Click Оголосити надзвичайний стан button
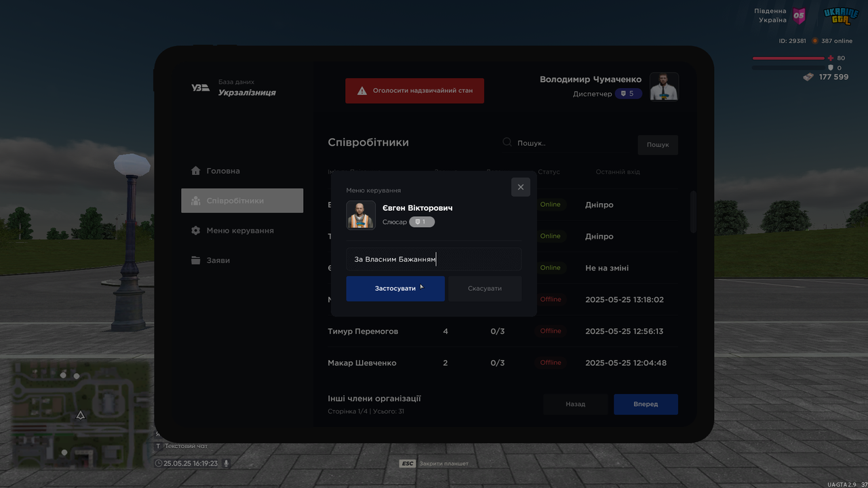Viewport: 868px width, 488px height. tap(415, 91)
